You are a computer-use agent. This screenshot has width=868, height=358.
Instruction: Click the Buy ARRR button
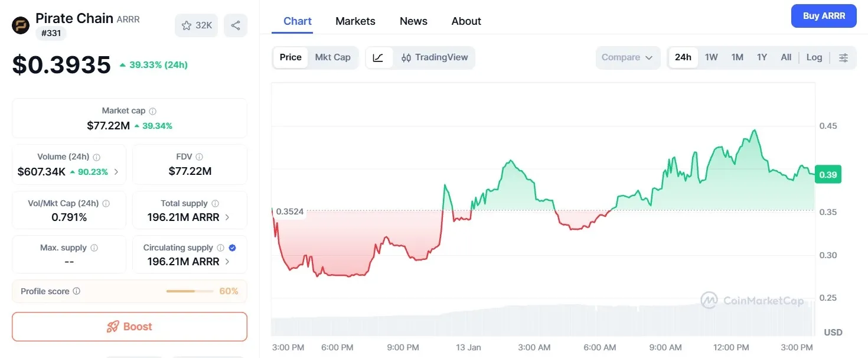point(824,16)
